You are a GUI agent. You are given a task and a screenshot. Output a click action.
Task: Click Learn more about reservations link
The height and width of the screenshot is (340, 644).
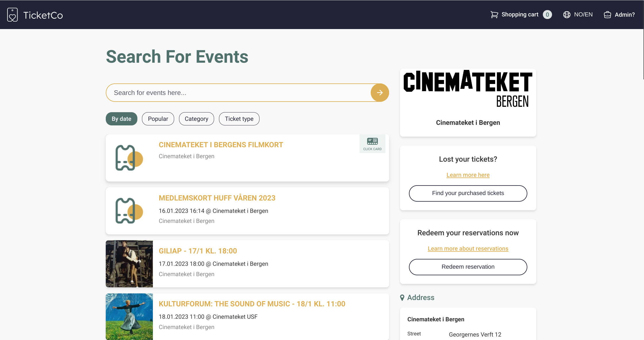(x=468, y=249)
